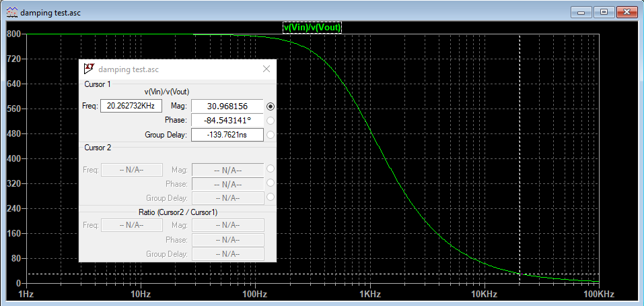Click the 1KHz label on the frequency axis
The width and height of the screenshot is (644, 306).
(369, 295)
